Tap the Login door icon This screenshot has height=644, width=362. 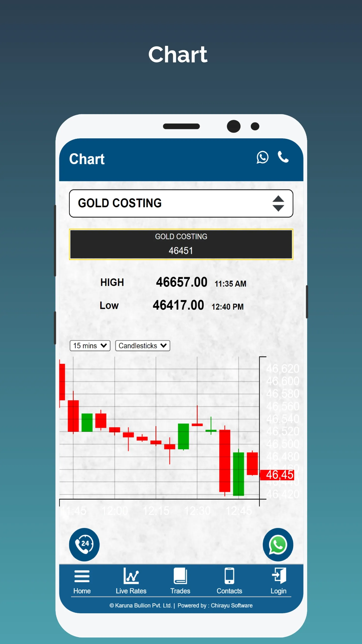click(279, 576)
